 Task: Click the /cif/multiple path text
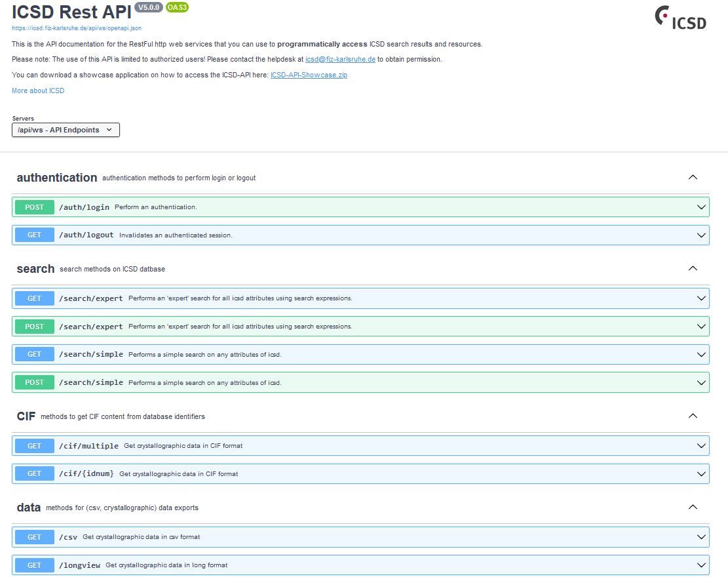88,446
